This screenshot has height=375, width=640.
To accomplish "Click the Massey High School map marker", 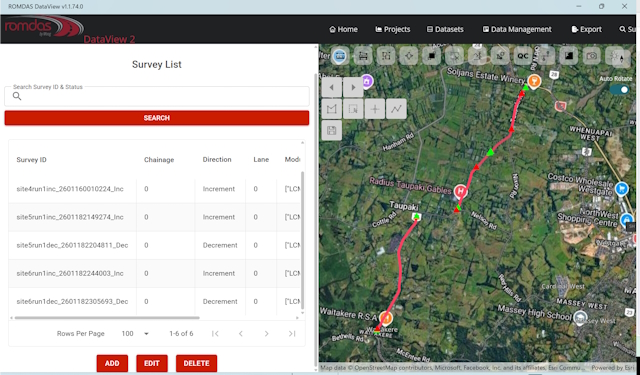I will click(580, 317).
